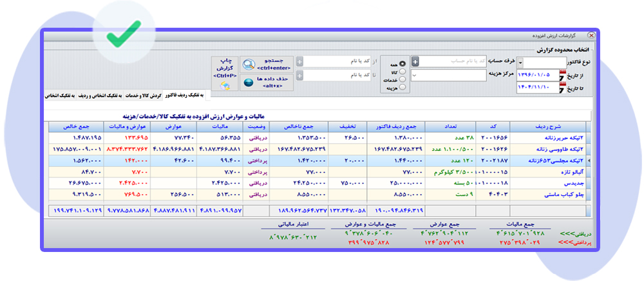Switch to گردش کالا و خدمات tab
Image resolution: width=644 pixels, height=281 pixels.
click(144, 95)
